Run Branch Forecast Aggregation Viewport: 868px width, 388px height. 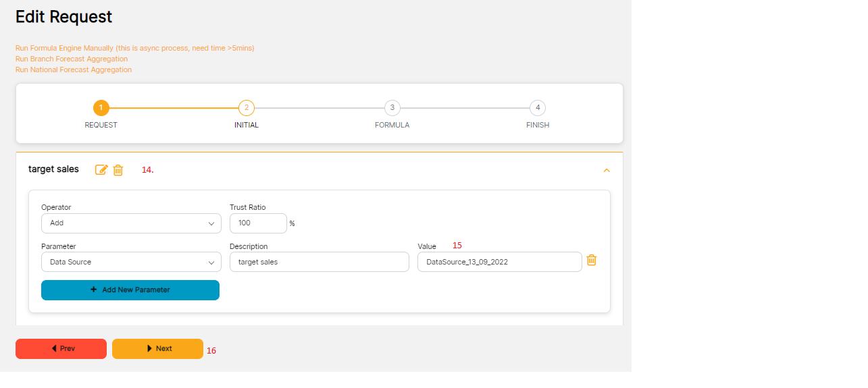pos(72,59)
